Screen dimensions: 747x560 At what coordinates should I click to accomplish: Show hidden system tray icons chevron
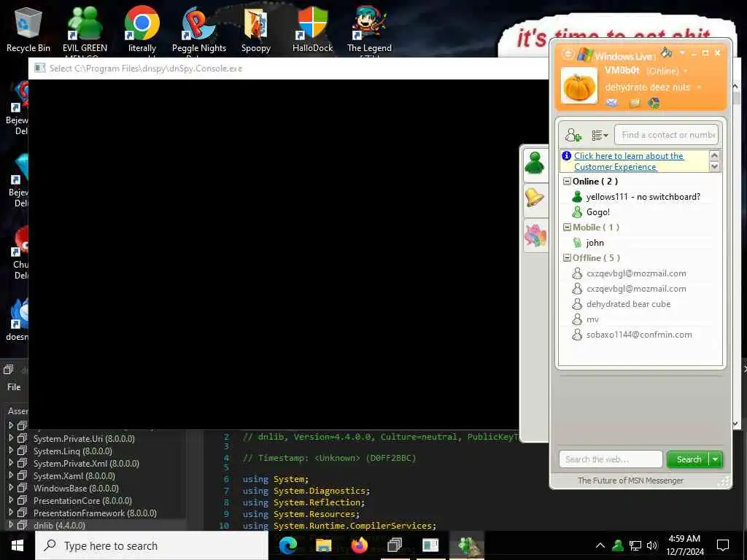[x=600, y=545]
